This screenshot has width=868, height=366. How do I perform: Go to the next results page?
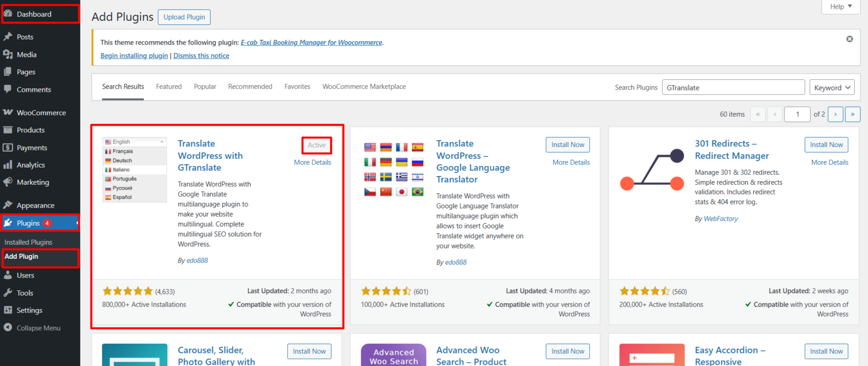tap(835, 114)
